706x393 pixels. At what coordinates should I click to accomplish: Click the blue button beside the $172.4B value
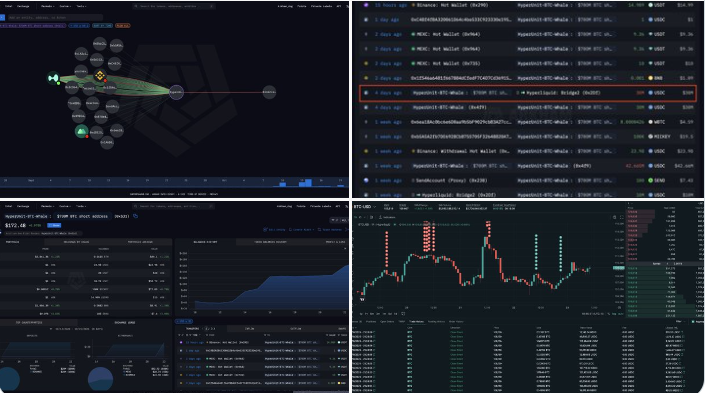(54, 225)
